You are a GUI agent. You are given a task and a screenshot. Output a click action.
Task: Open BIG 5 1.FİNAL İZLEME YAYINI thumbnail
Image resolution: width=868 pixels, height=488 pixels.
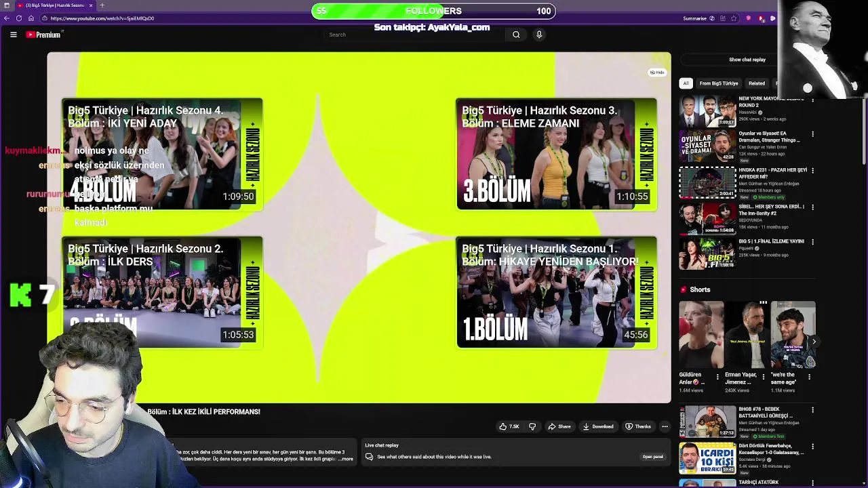(707, 254)
